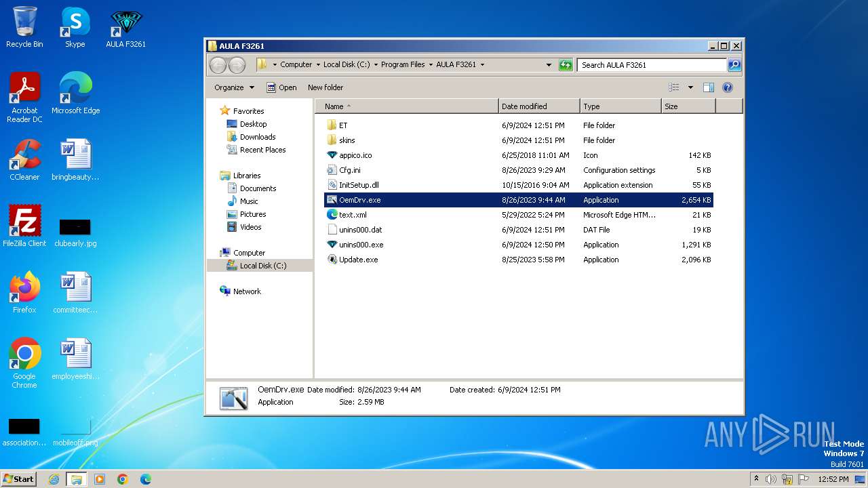Click New folder in the toolbar
The height and width of the screenshot is (488, 868).
point(325,87)
